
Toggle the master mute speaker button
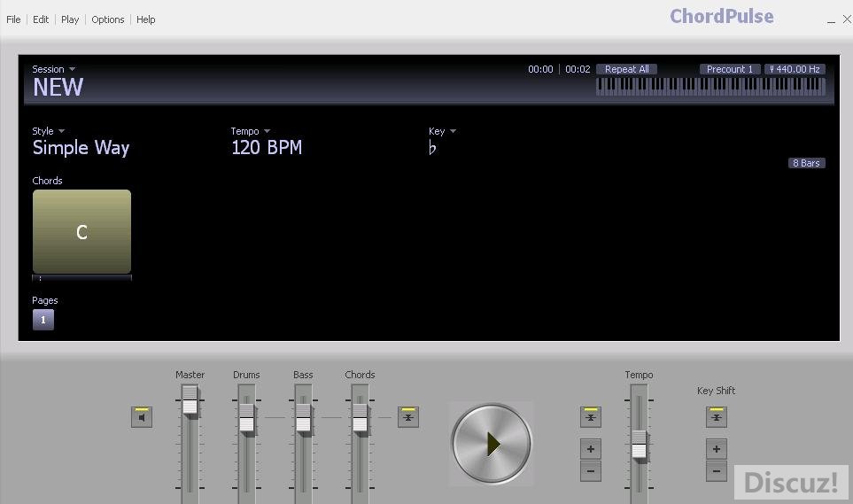[142, 417]
